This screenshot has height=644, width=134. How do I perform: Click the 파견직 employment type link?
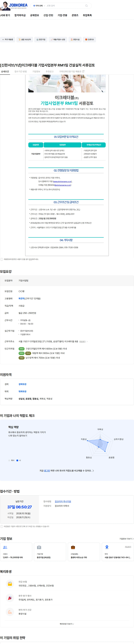tap(21, 299)
